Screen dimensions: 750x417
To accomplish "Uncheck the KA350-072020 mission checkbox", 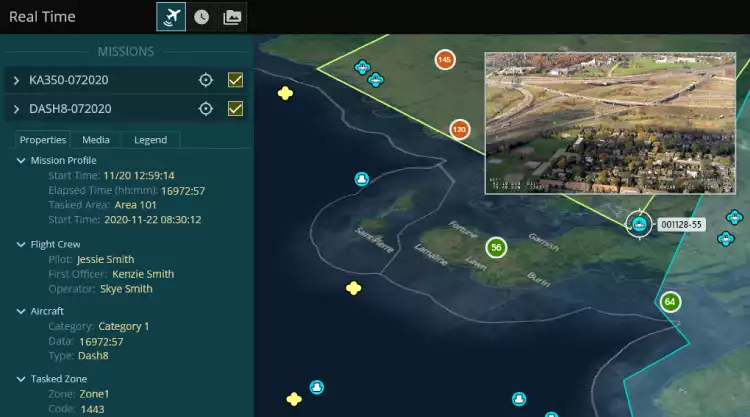I will (x=236, y=80).
